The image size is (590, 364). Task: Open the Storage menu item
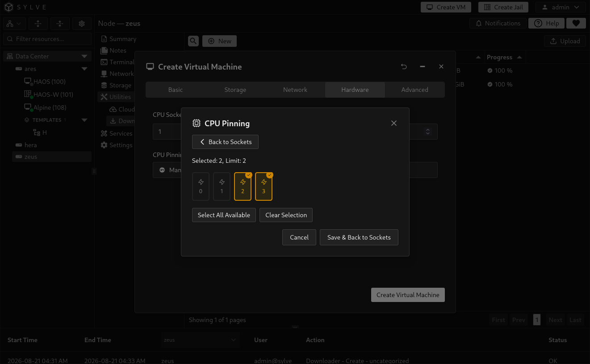116,85
